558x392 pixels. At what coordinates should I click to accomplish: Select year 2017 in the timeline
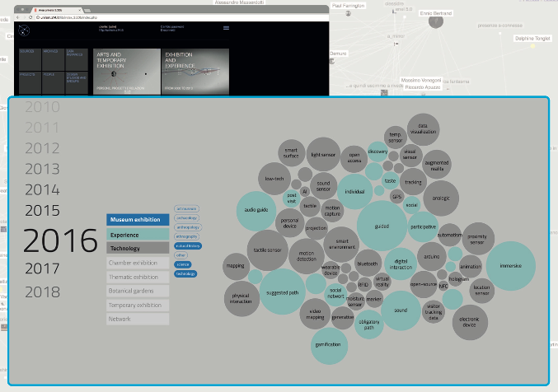(x=42, y=268)
